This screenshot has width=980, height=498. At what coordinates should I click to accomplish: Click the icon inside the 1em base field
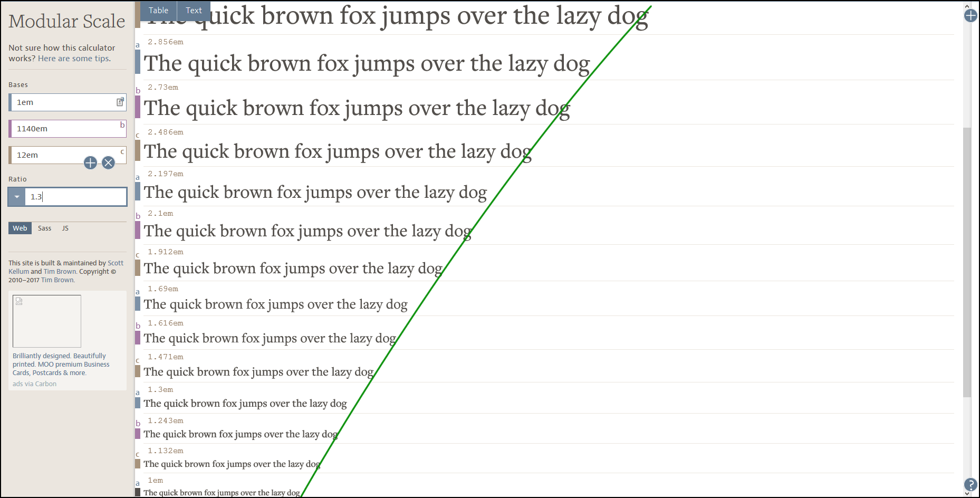(x=120, y=102)
